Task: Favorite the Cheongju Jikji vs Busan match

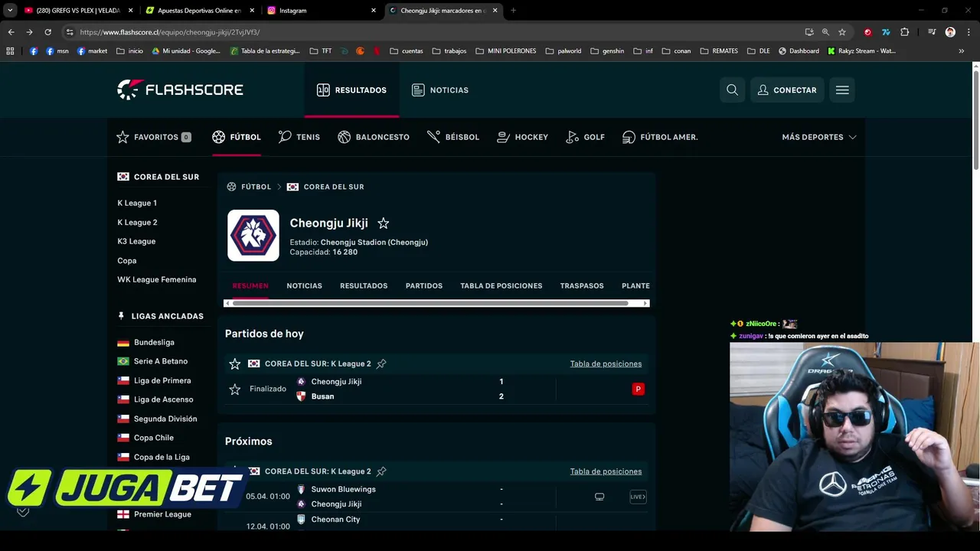Action: [x=235, y=390]
